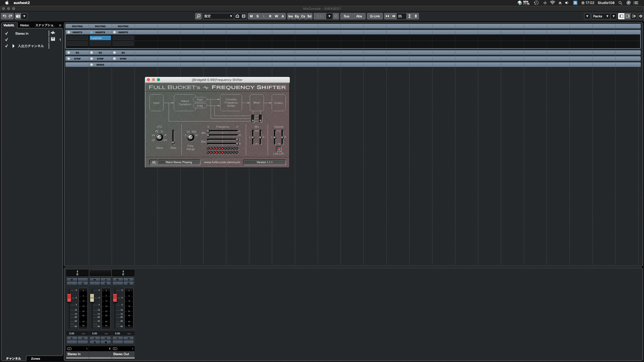Toggle the Eq rack filter icon
The height and width of the screenshot is (362, 644).
coord(297,16)
